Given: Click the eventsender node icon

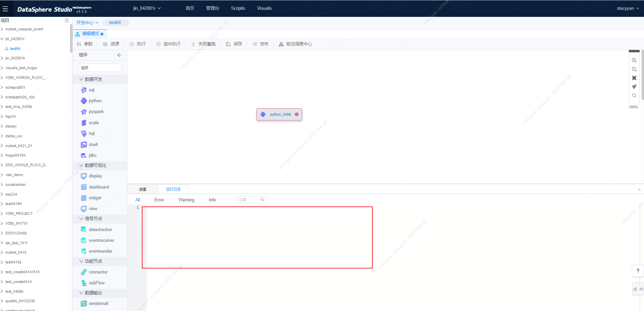Looking at the screenshot, I should pos(84,251).
